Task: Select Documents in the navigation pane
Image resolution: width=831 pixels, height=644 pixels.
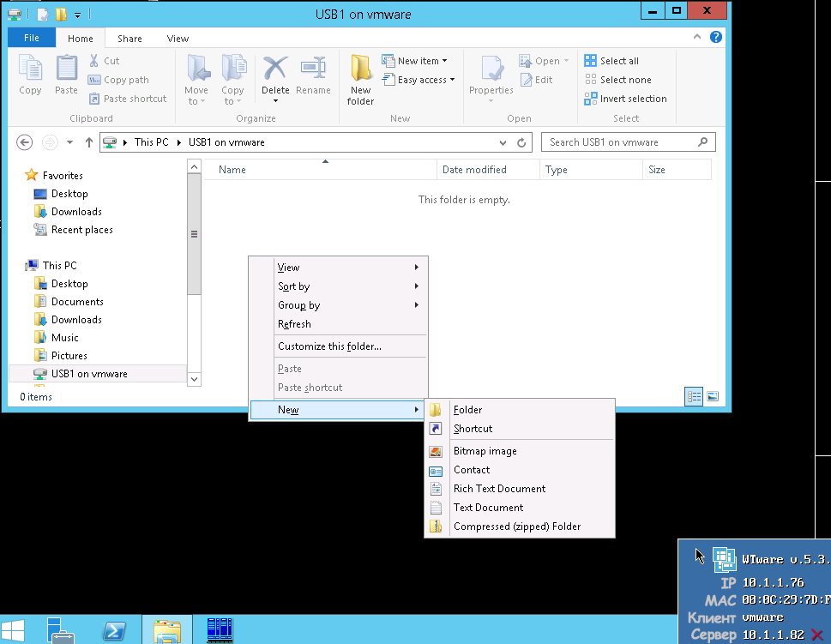Action: 77,302
